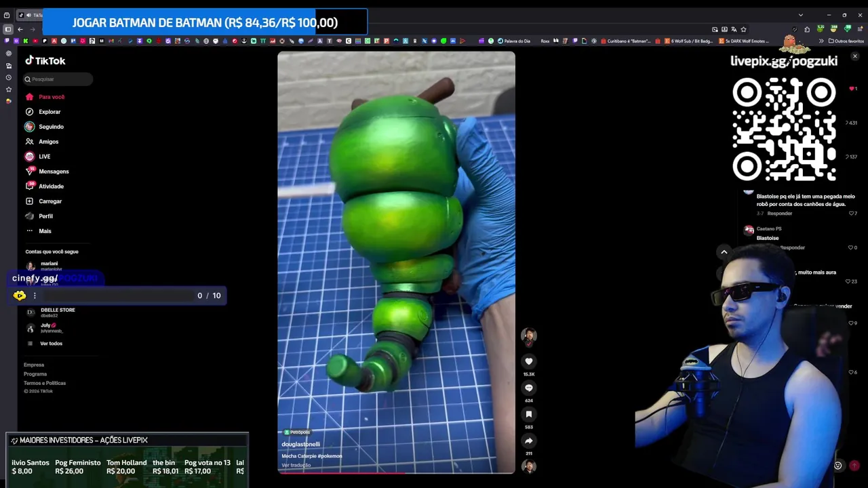Reply to the Blastoise pq ele comment
Screen dimensions: 868x488
779,213
